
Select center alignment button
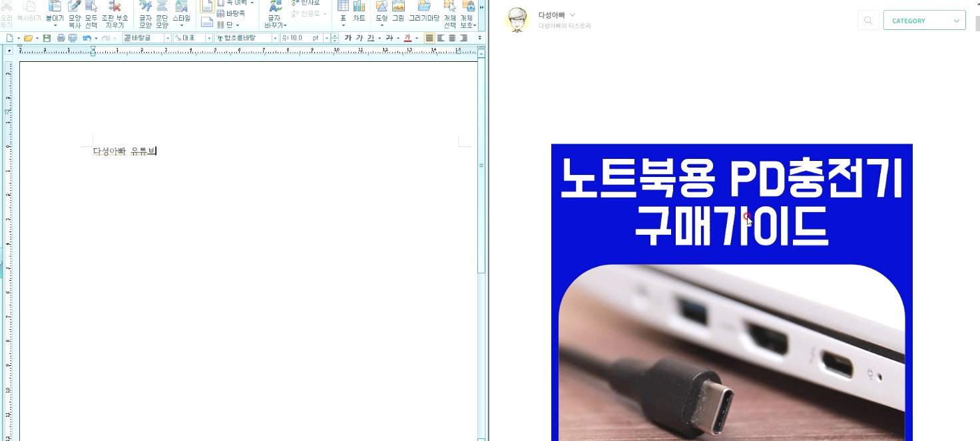[x=452, y=38]
